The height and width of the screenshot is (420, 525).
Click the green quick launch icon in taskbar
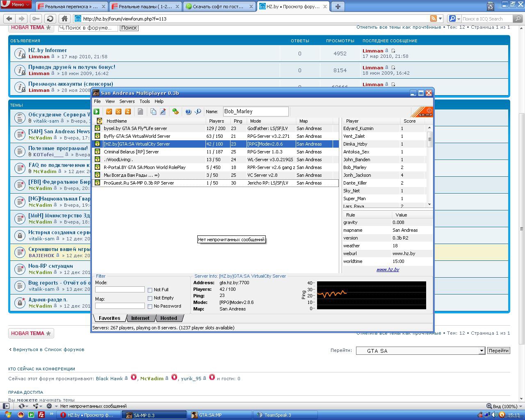pyautogui.click(x=31, y=415)
